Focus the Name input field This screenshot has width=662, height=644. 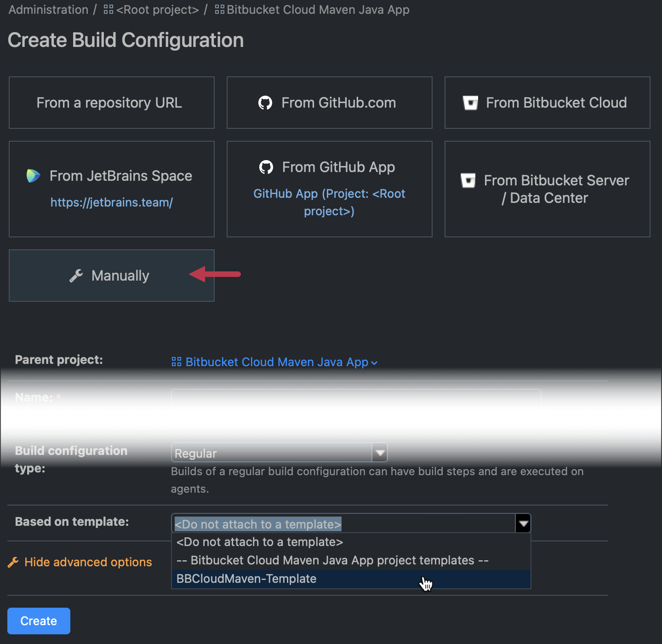[356, 398]
